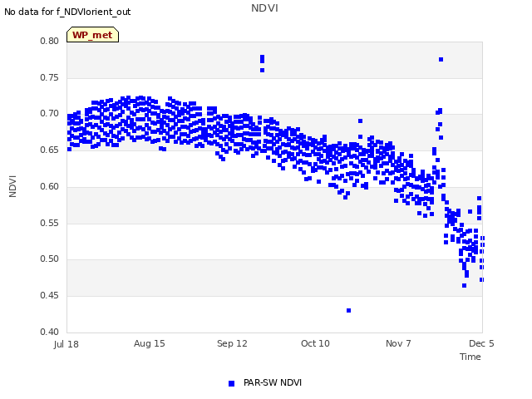The height and width of the screenshot is (399, 532).
Task: Click the Time axis label
Action: [470, 357]
